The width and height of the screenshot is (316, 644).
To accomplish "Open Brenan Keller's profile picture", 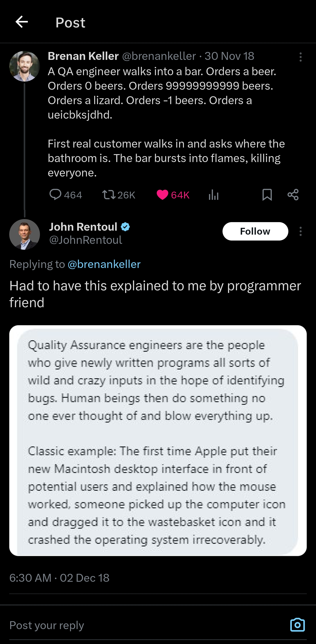I will click(25, 66).
